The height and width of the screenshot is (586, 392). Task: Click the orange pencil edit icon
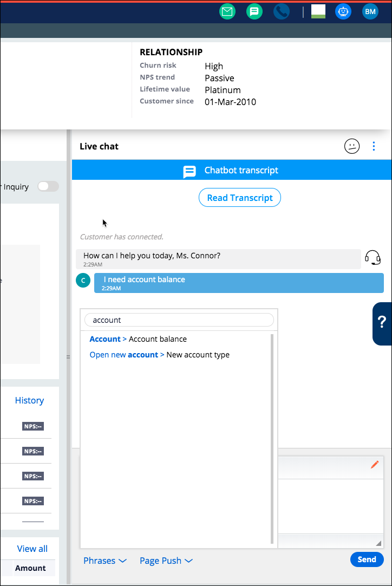point(374,465)
